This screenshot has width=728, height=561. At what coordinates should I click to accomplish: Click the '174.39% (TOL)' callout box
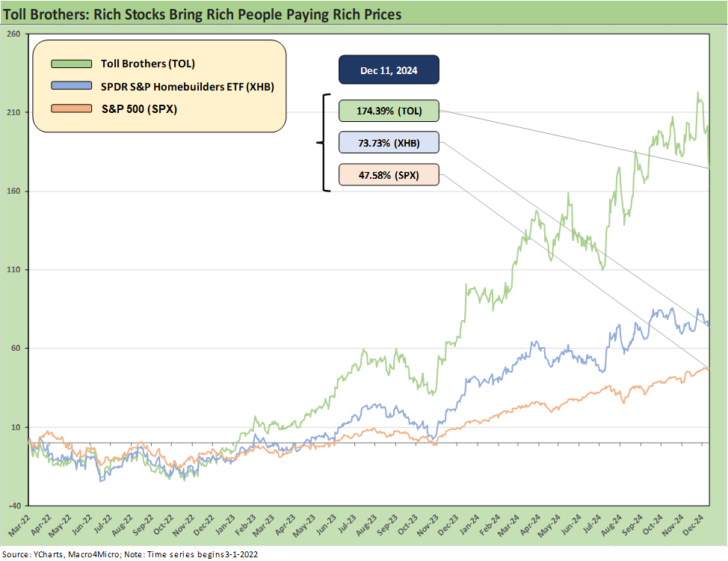(x=389, y=111)
